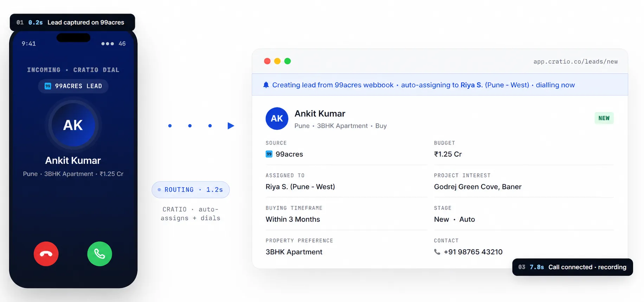Click the CRATIO auto-assigns + dials caption

point(191,214)
